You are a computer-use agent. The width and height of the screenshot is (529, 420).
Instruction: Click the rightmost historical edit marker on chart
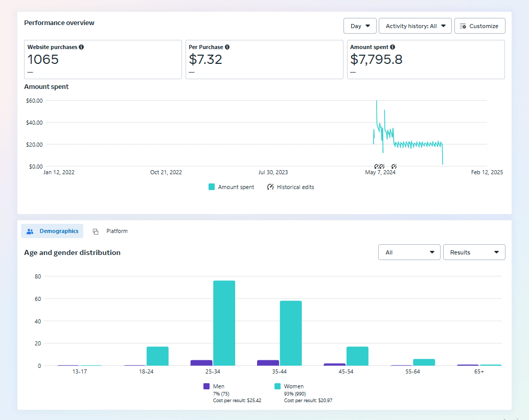coord(394,166)
